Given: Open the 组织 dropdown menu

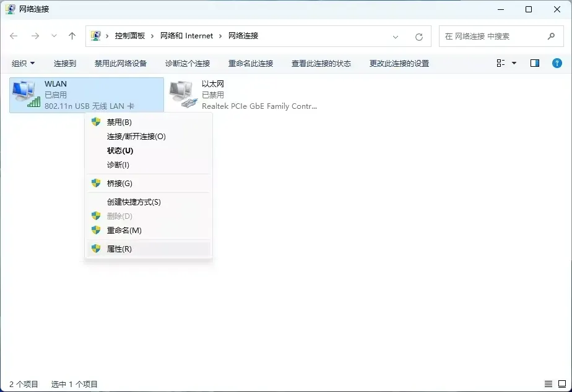Looking at the screenshot, I should (23, 64).
